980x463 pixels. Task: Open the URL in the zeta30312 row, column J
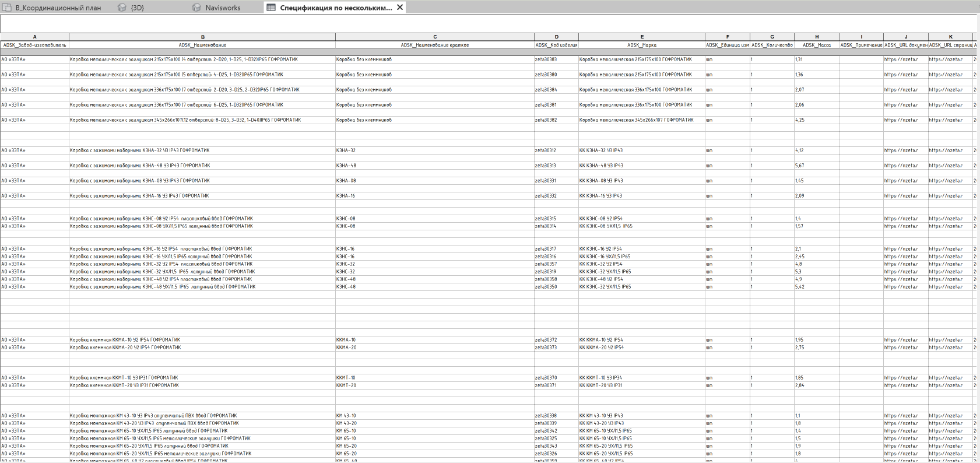tap(901, 150)
